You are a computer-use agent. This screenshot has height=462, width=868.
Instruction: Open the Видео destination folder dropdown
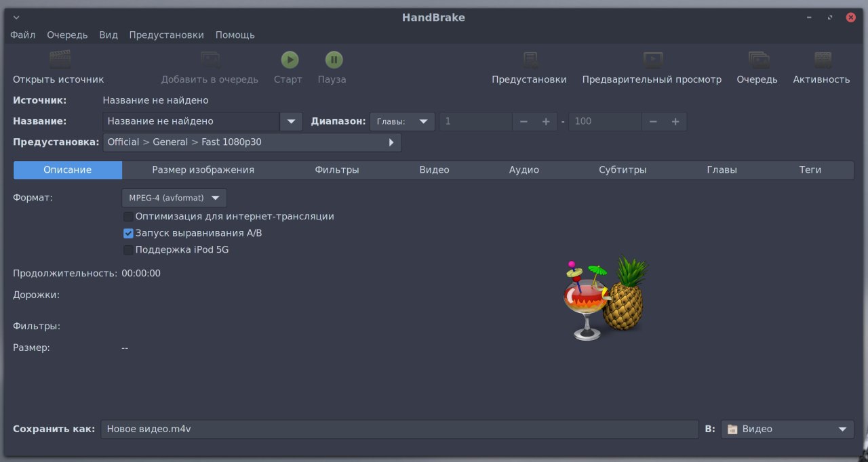pos(787,429)
